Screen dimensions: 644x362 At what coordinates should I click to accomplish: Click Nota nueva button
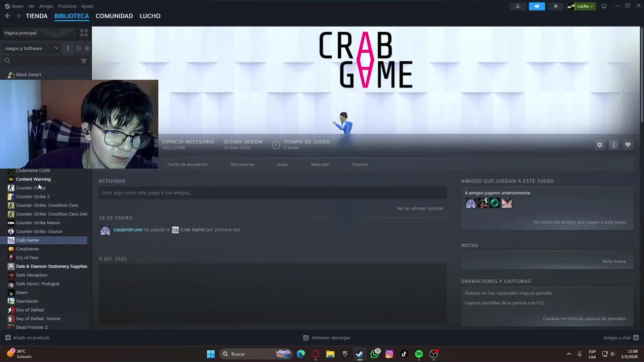coord(614,261)
